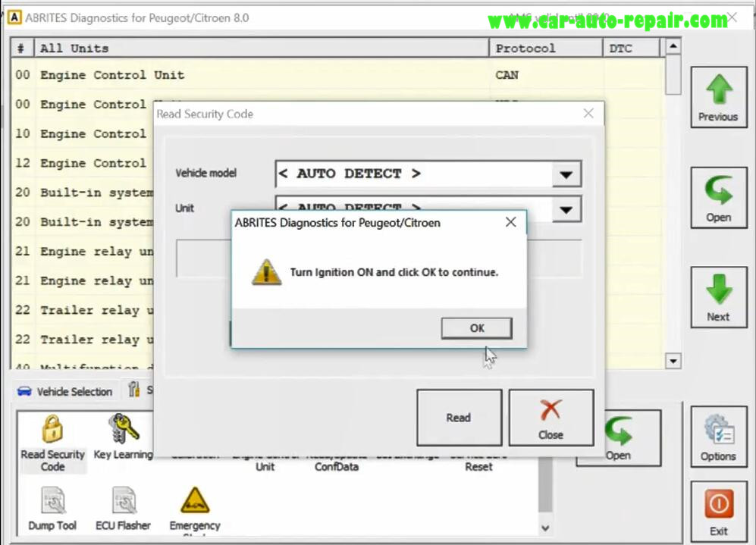This screenshot has height=545, width=756.
Task: Close the ignition warning message box
Action: coord(510,222)
